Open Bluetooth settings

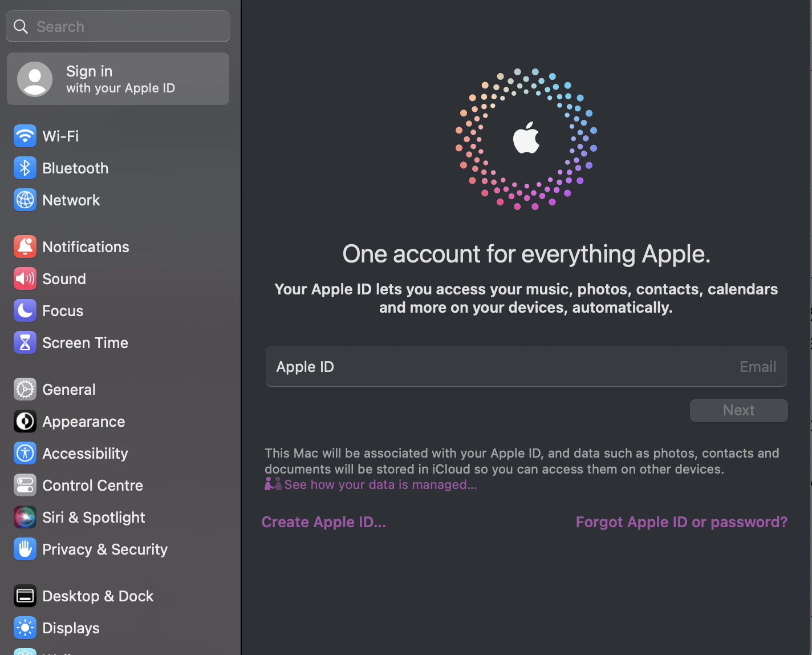(118, 168)
